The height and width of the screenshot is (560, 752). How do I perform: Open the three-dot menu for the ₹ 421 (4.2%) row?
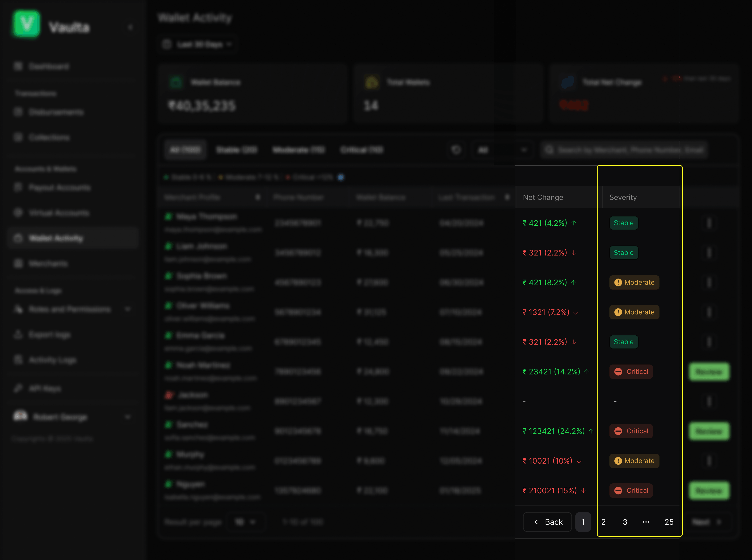click(x=709, y=223)
